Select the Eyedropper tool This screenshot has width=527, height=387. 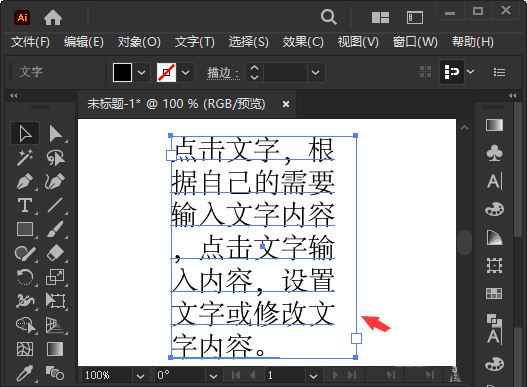25,373
